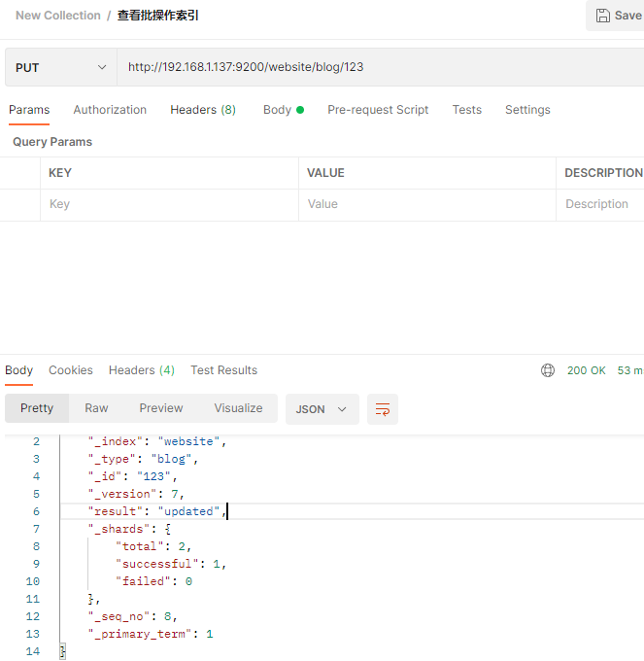Click the "_seq_no": 8 line
This screenshot has height=661, width=644.
(132, 616)
